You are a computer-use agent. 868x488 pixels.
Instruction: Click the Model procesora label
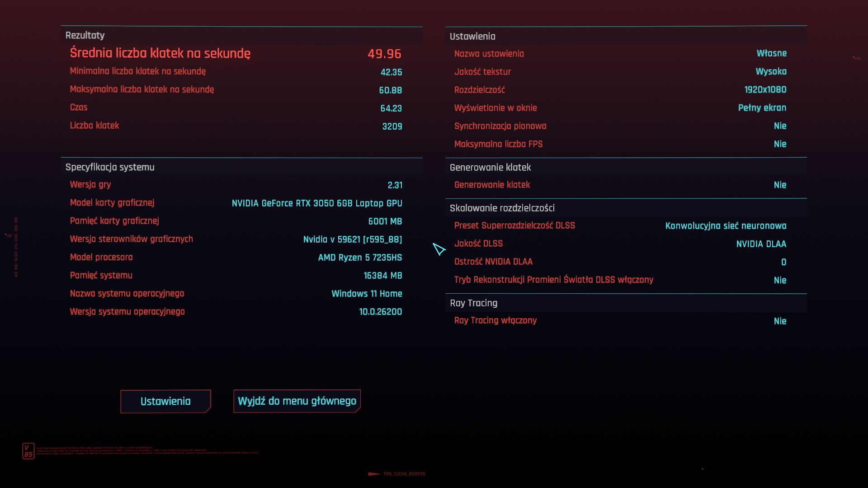point(101,258)
